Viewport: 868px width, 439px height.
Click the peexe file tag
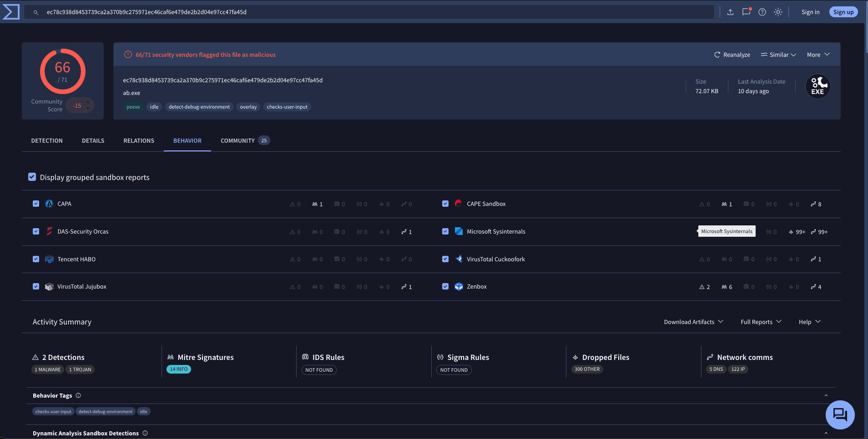click(133, 107)
